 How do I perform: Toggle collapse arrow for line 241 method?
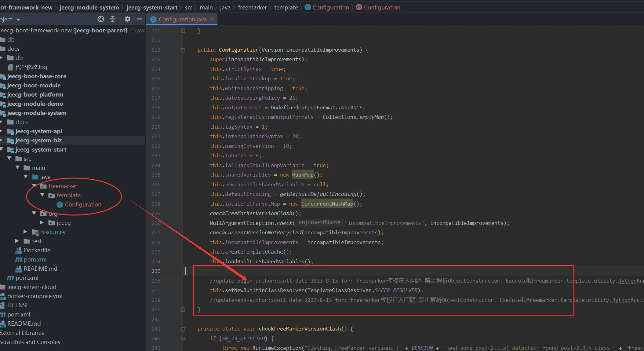(x=184, y=329)
